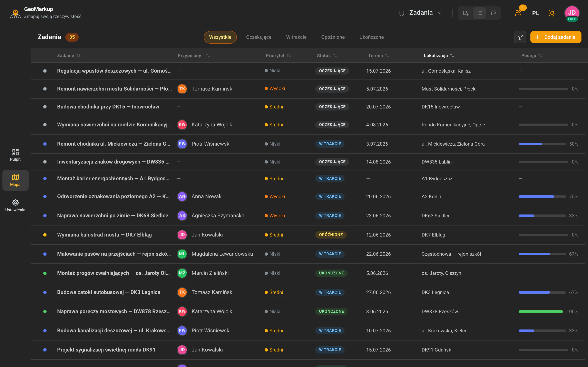The width and height of the screenshot is (588, 367).
Task: Open JD user avatar menu
Action: tap(572, 13)
